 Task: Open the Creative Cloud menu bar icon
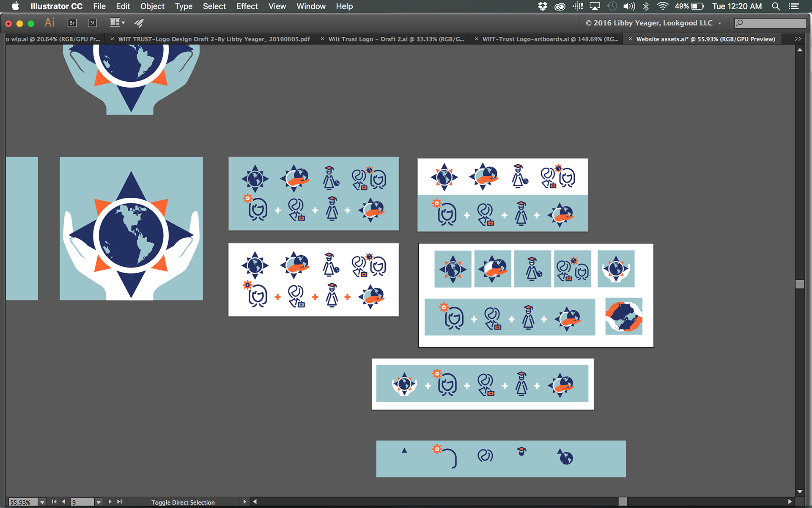(560, 6)
